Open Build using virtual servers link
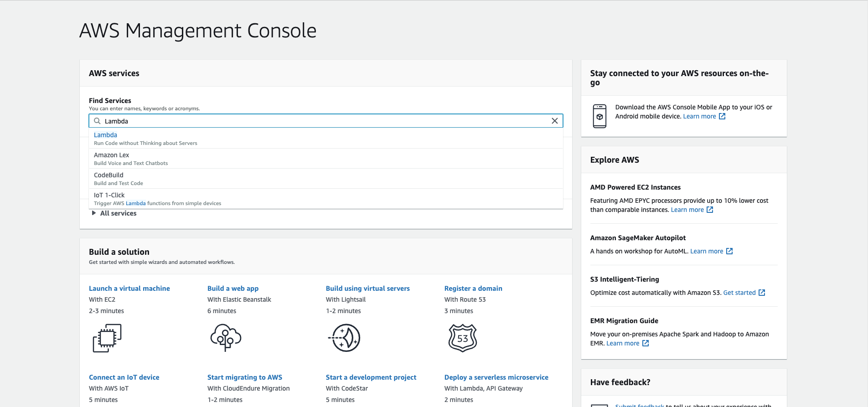Screen dimensions: 868x407 tap(368, 289)
